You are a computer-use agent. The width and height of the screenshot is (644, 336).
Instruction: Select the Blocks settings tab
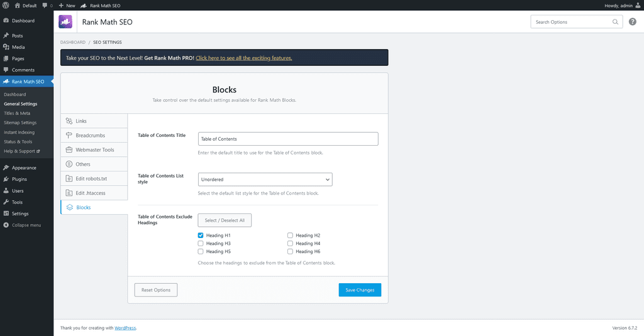(94, 207)
